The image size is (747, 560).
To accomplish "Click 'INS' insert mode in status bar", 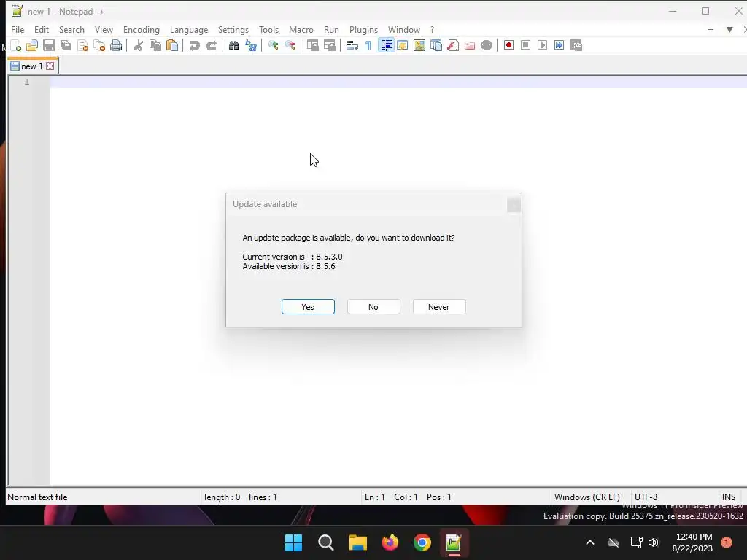I will [729, 497].
